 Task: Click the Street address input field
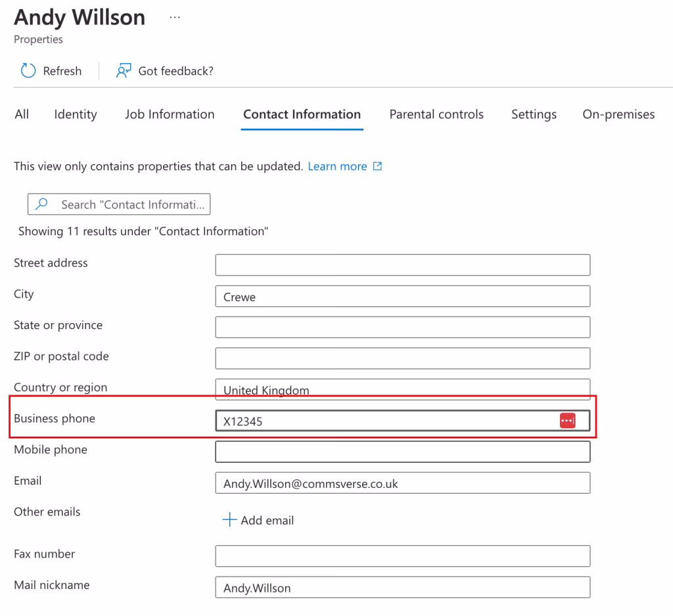402,265
